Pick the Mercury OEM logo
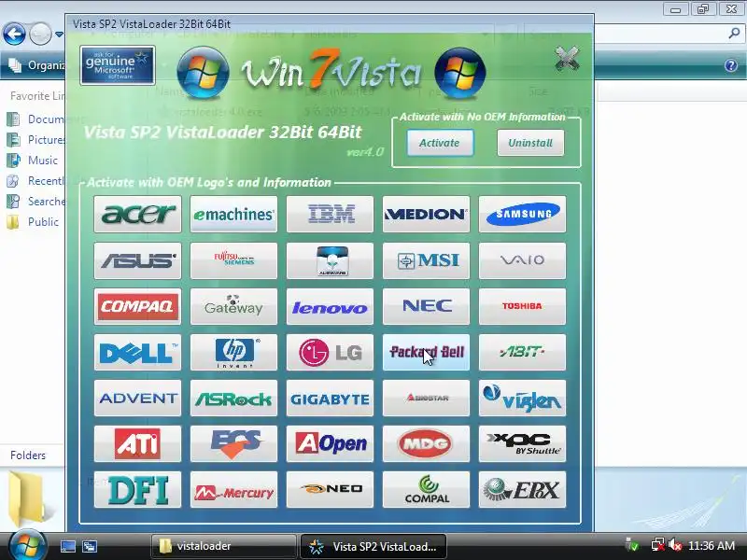The width and height of the screenshot is (747, 560). tap(233, 490)
